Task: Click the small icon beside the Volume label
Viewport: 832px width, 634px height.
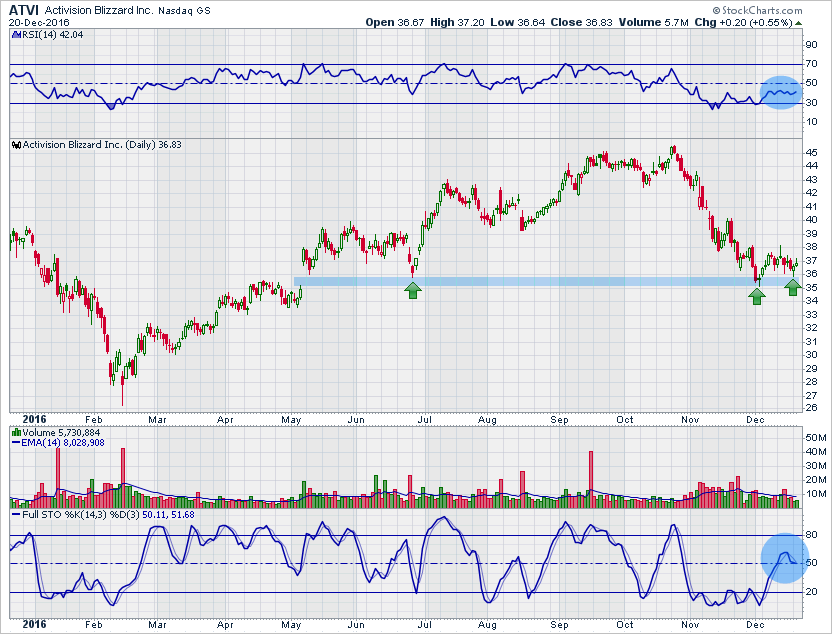Action: tap(16, 433)
